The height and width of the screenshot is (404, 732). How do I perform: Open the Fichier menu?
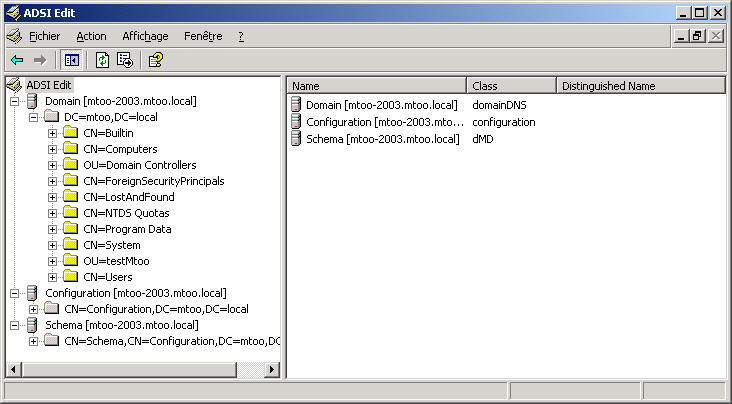click(x=44, y=36)
